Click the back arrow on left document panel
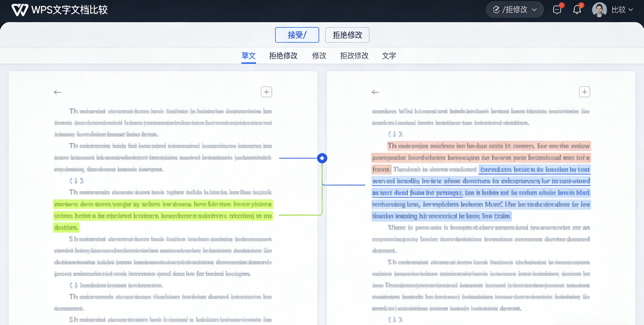The image size is (644, 325). pyautogui.click(x=57, y=92)
